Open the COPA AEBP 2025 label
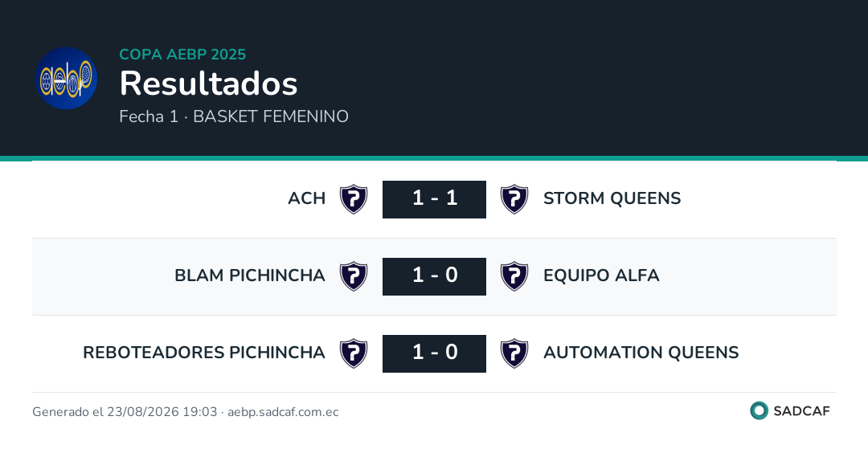The height and width of the screenshot is (453, 868). (182, 54)
